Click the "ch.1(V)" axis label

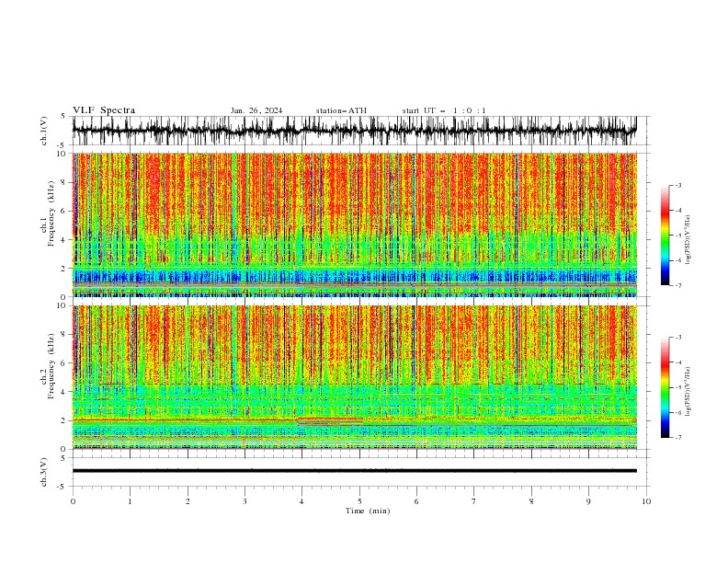pyautogui.click(x=44, y=131)
